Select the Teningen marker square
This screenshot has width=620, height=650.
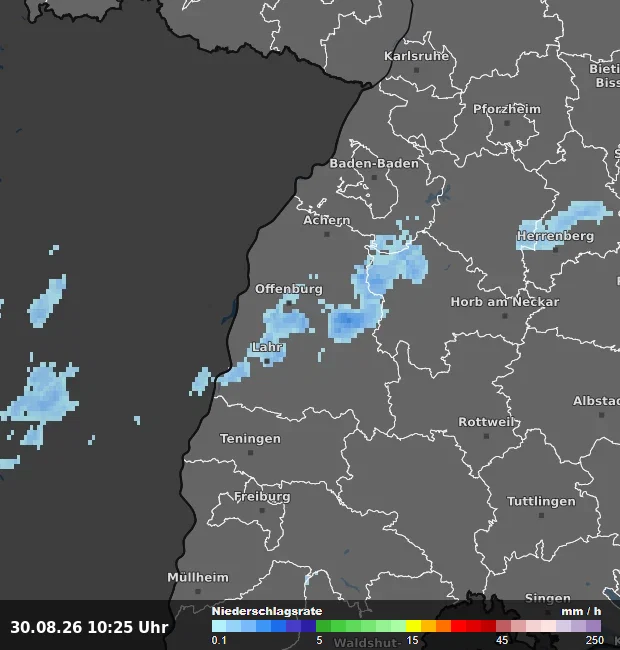(x=250, y=453)
